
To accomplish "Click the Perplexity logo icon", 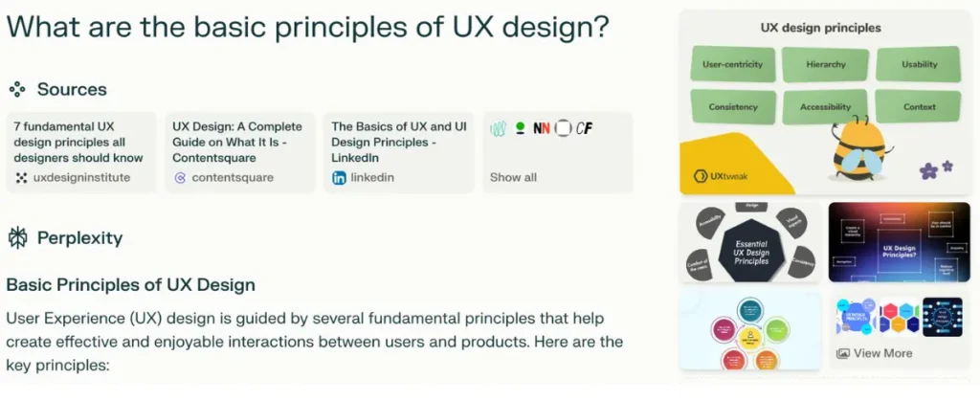I will tap(17, 238).
